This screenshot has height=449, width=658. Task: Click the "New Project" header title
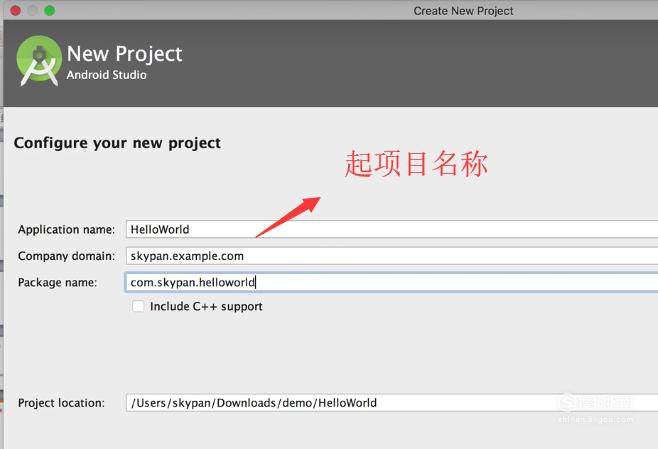click(124, 54)
